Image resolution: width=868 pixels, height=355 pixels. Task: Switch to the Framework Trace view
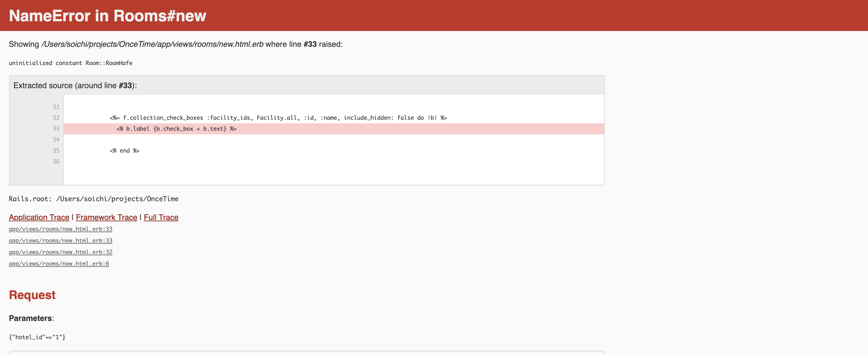tap(106, 217)
